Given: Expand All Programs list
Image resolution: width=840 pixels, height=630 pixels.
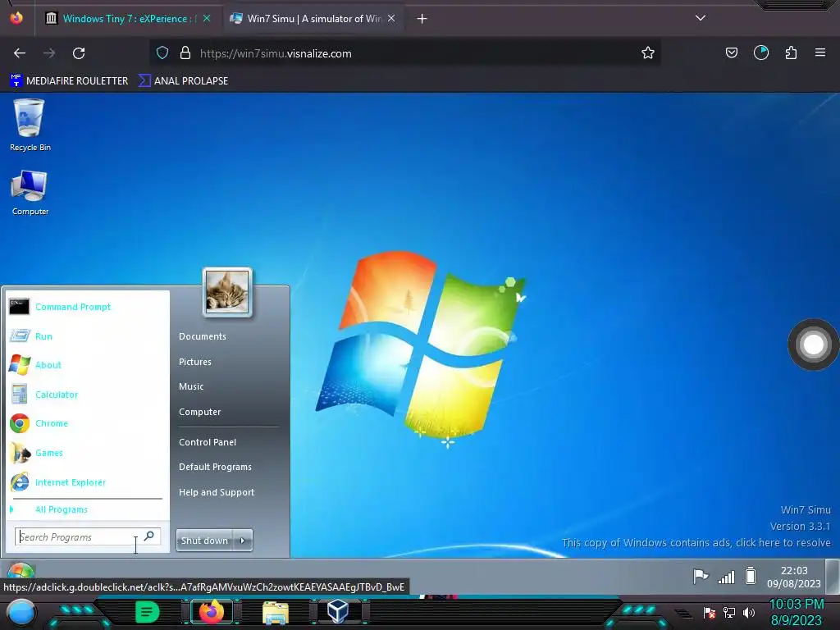Looking at the screenshot, I should click(61, 509).
